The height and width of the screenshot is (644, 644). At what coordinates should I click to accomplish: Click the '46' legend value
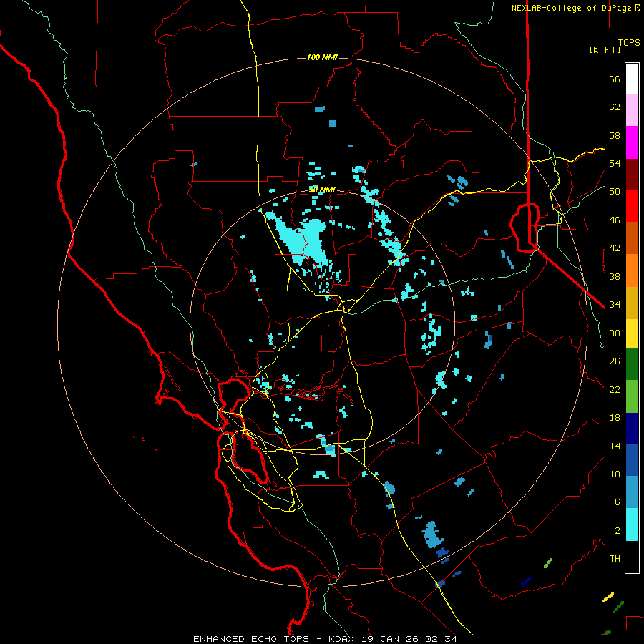(615, 220)
